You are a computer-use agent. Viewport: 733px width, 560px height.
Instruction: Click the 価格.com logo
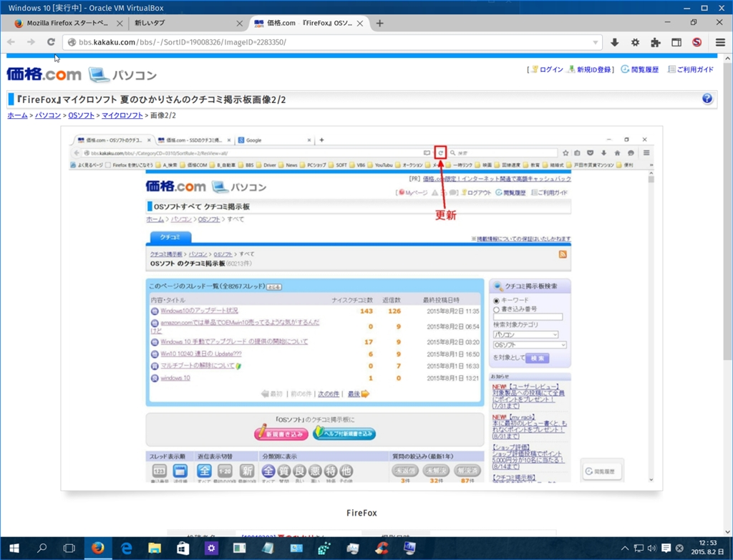(x=44, y=74)
